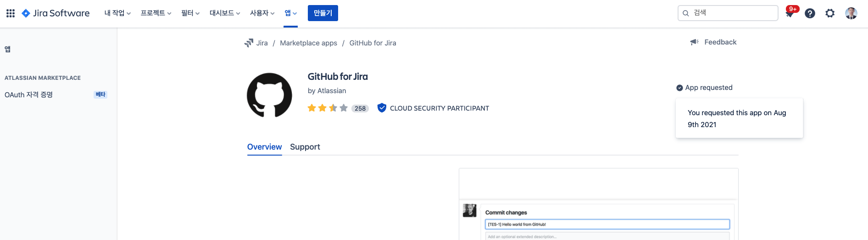Click the ATLASSIAN MARKETPLACE sidebar heading

click(x=43, y=78)
